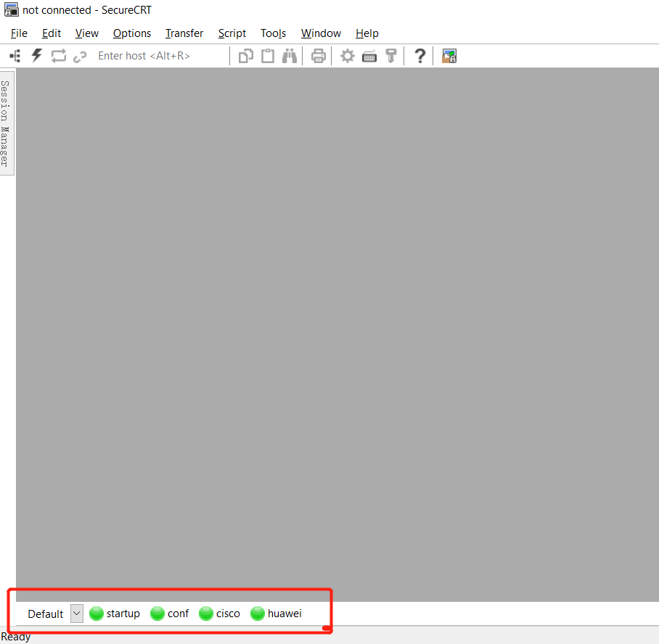Viewport: 659px width, 644px height.
Task: Open the Edit menu
Action: tap(52, 33)
